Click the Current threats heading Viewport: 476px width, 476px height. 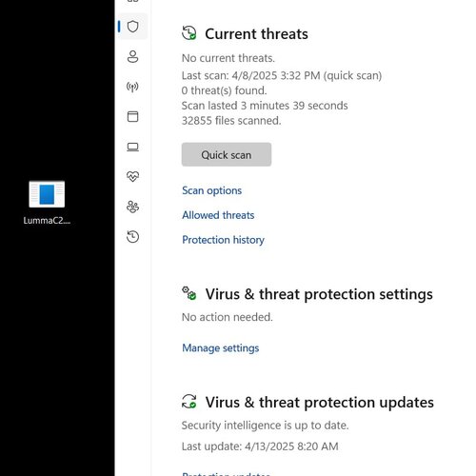[256, 34]
